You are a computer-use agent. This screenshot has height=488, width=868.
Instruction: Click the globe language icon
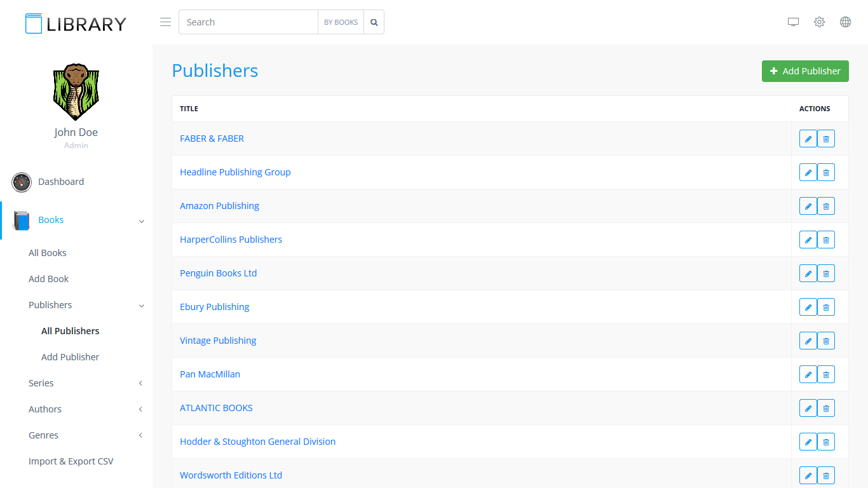845,22
